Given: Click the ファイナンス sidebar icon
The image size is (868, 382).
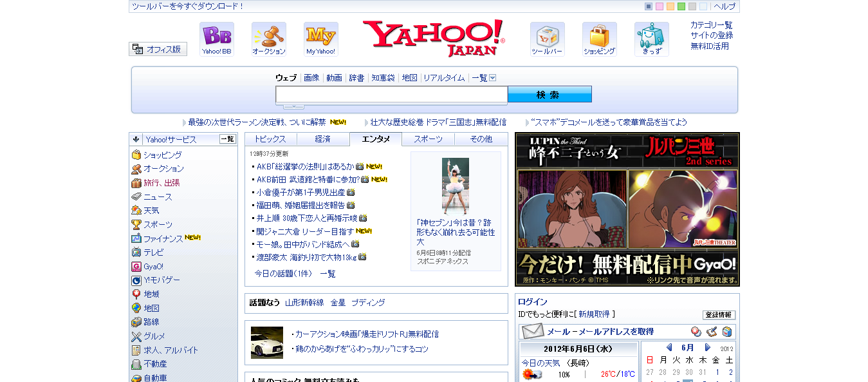Looking at the screenshot, I should [x=136, y=238].
